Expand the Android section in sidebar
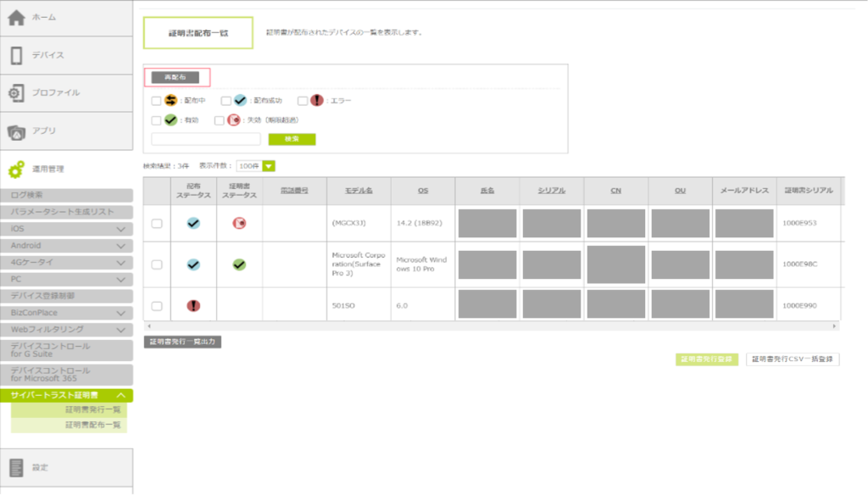 [120, 246]
